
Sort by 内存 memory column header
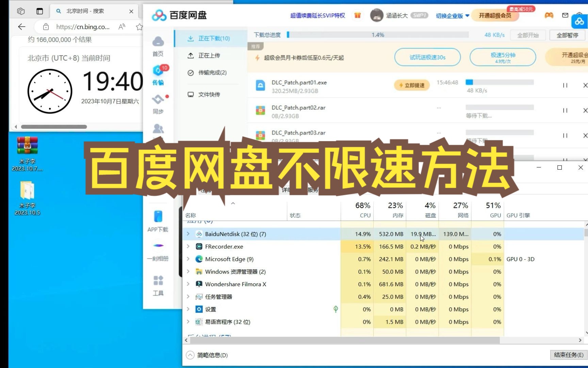tap(390, 210)
